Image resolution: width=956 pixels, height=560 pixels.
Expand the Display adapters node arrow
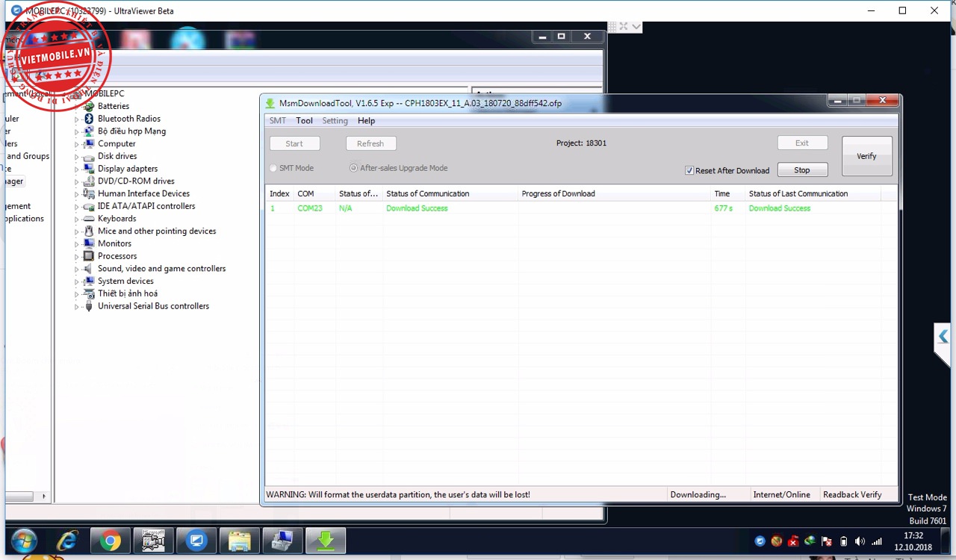[76, 169]
